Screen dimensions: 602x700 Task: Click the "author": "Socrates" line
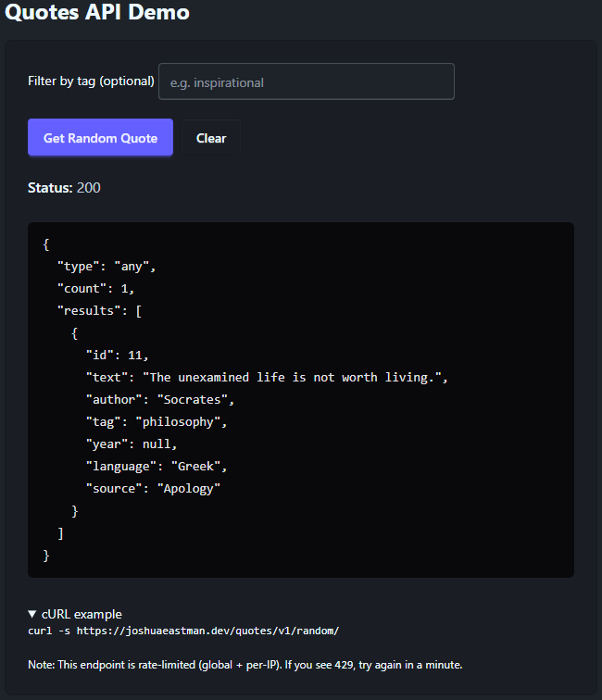(160, 400)
